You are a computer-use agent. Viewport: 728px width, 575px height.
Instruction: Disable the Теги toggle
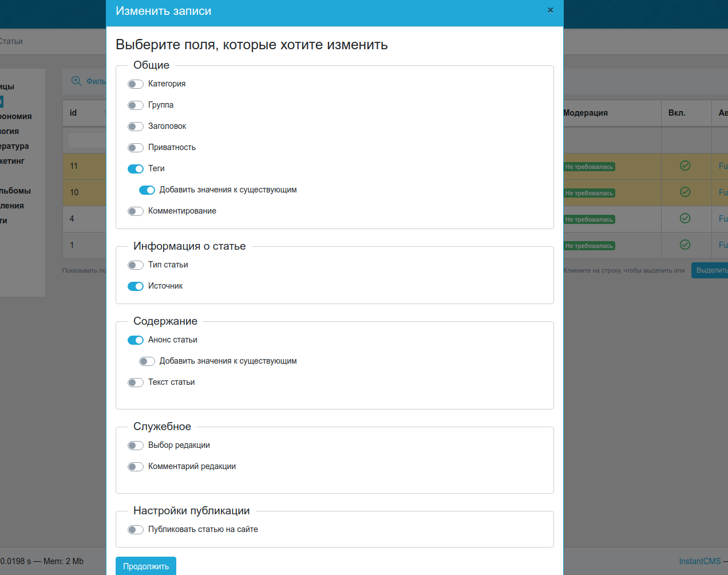pyautogui.click(x=136, y=168)
